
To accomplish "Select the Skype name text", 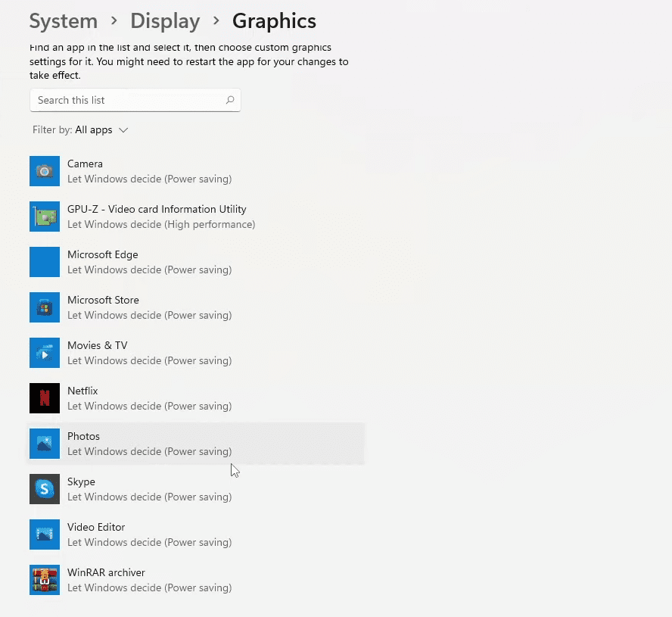I will [82, 482].
